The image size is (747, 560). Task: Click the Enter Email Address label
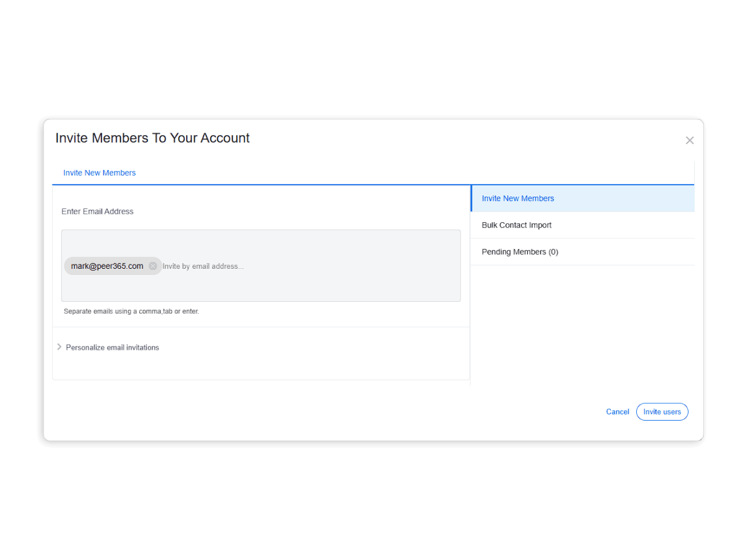(98, 212)
